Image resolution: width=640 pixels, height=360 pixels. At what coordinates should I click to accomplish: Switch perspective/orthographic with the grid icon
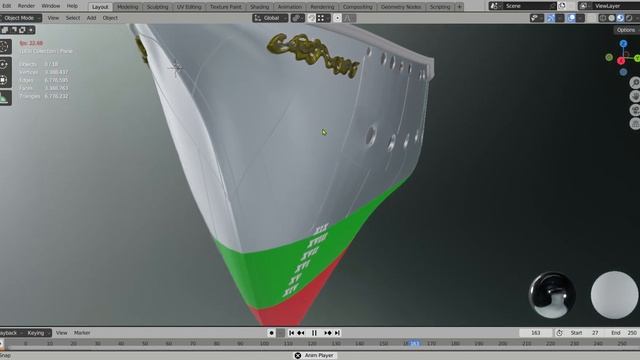(x=635, y=123)
